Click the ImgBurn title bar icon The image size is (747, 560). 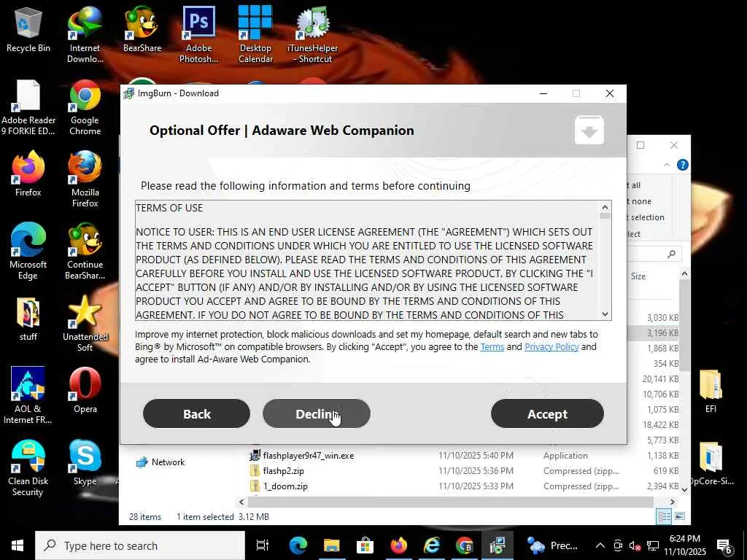click(128, 93)
